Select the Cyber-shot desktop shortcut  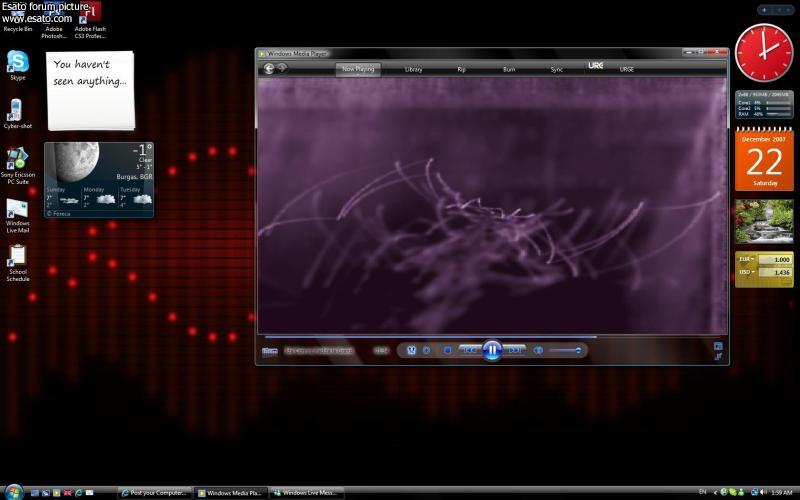point(17,114)
